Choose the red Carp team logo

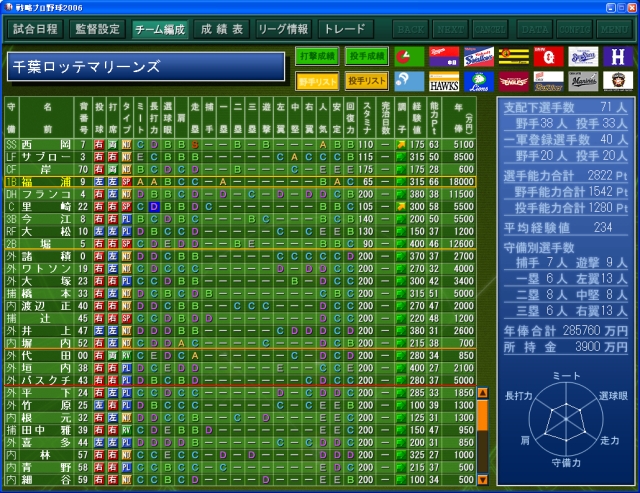[549, 56]
